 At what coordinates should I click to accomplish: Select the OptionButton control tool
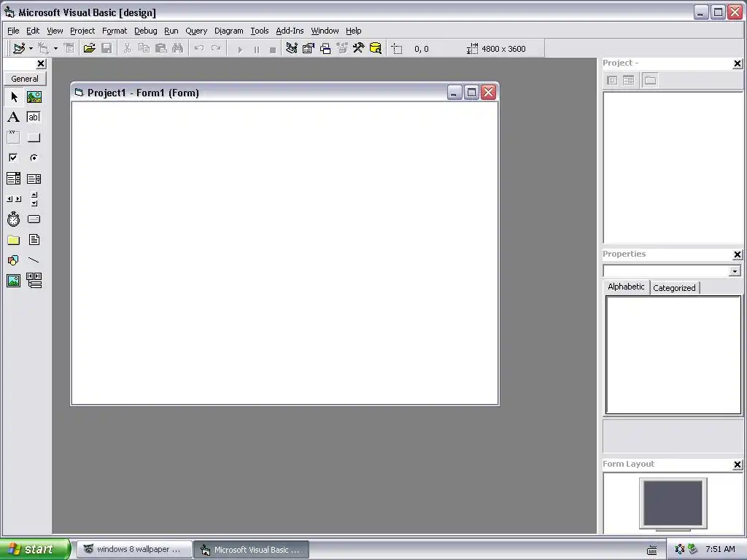point(34,157)
